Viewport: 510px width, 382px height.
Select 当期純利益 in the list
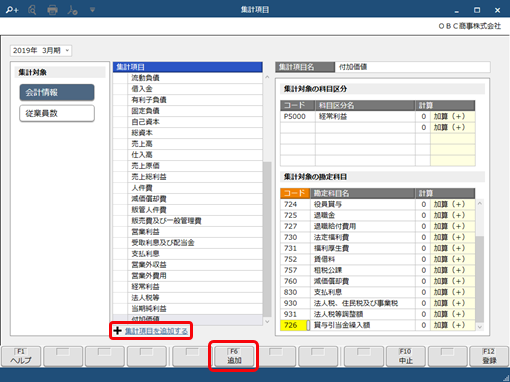(188, 309)
